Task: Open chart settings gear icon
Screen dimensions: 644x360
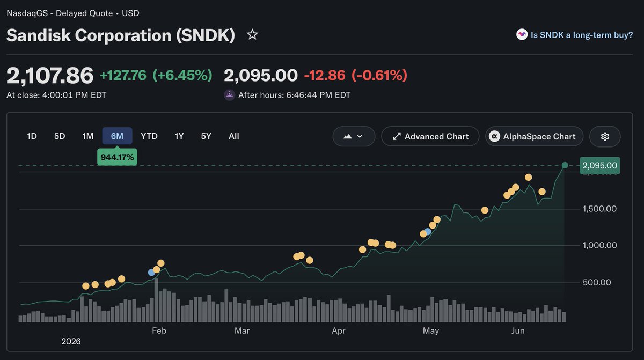Action: tap(605, 136)
